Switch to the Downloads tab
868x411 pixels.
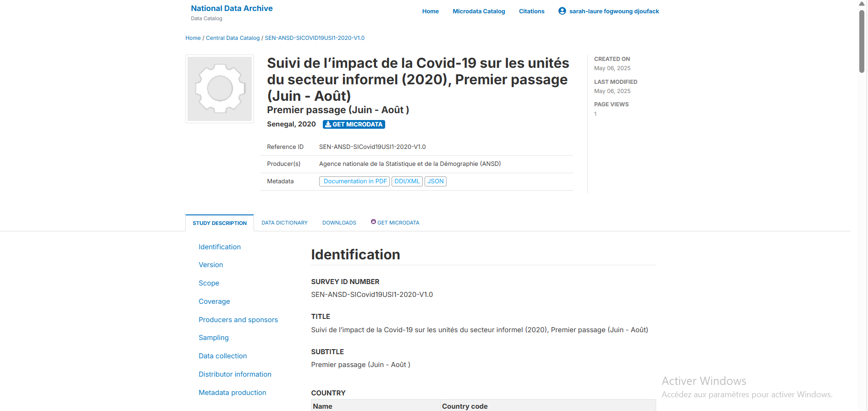(339, 223)
